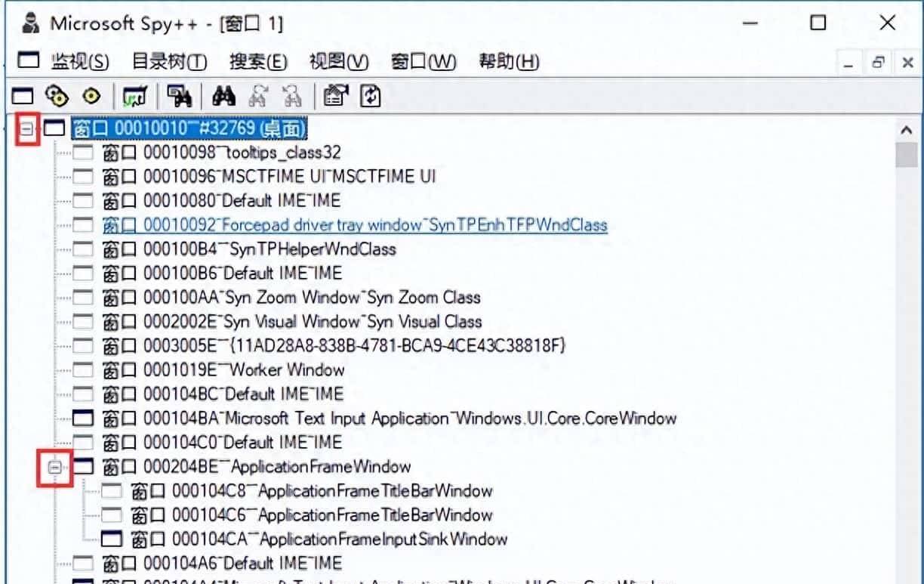Select row 000104C0 Default IME
Screen dimensions: 924x584
(x=221, y=443)
